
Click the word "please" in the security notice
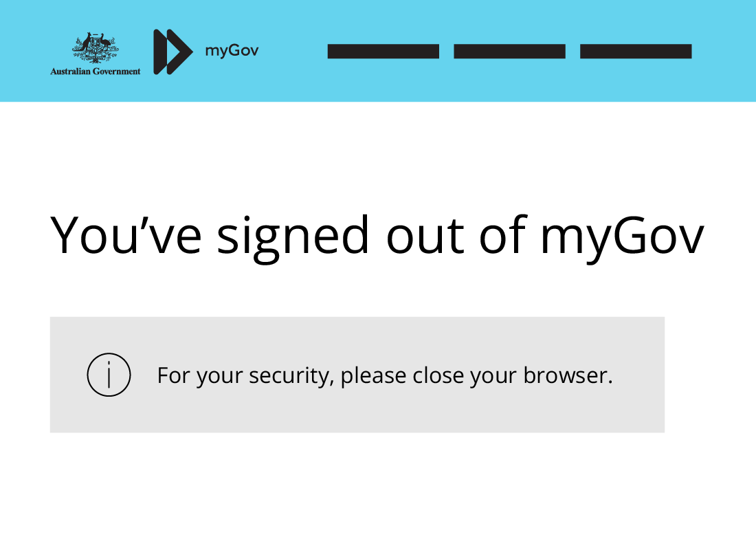point(373,377)
